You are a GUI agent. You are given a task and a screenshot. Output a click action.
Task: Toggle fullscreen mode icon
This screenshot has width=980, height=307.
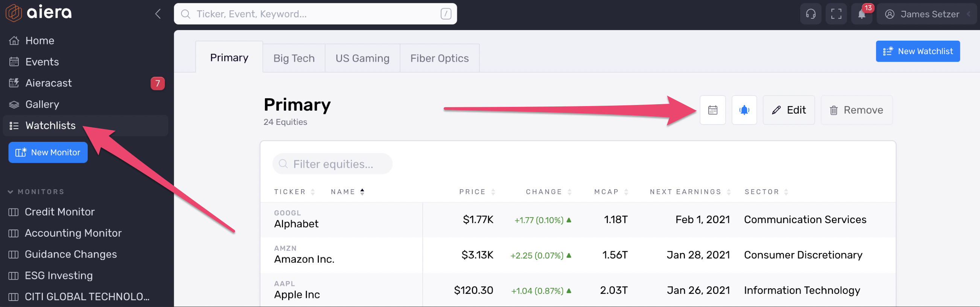pos(836,14)
